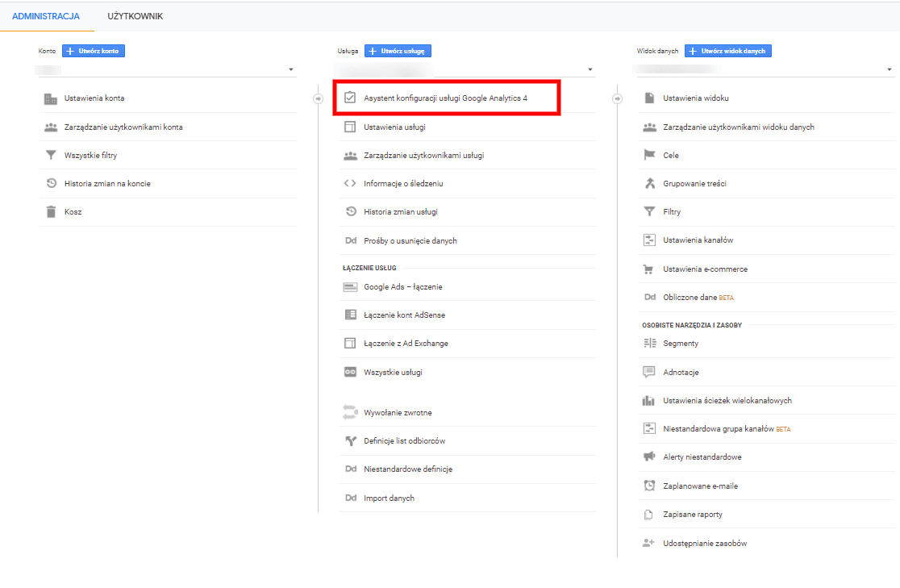Click the people icon for Zarządzanie użytkownikami usługi
Image resolution: width=900 pixels, height=588 pixels.
[x=350, y=156]
